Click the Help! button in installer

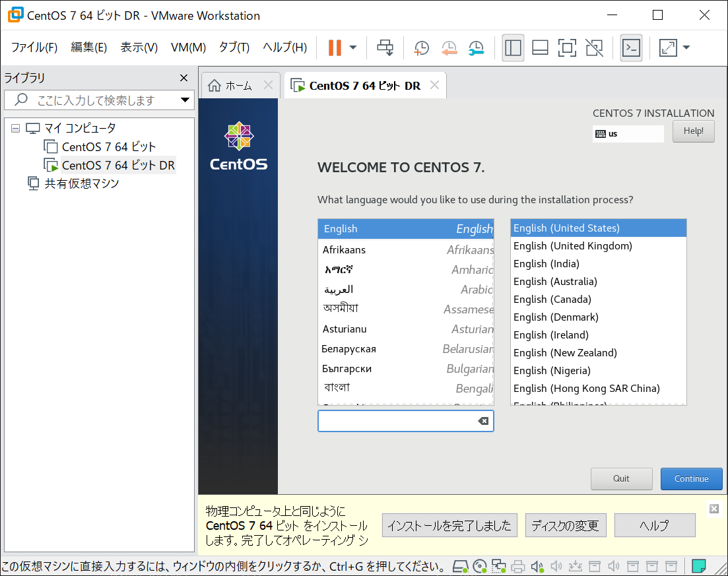pyautogui.click(x=693, y=131)
